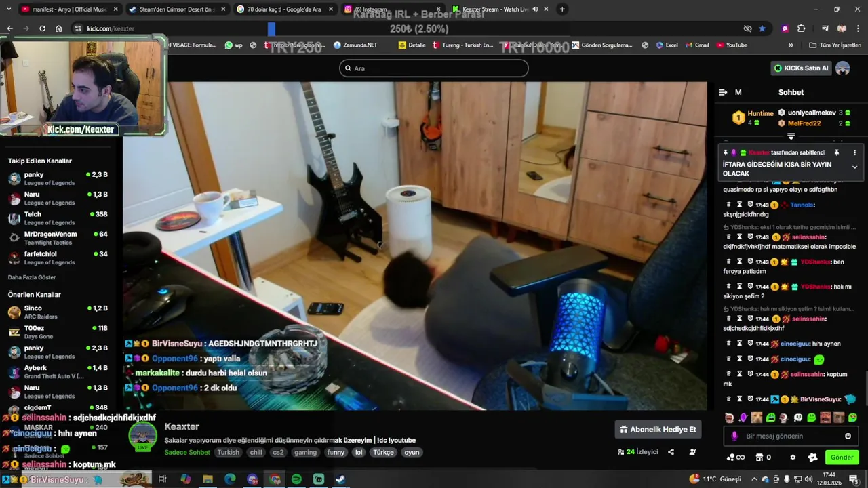This screenshot has height=488, width=868.
Task: Select the cs2 tag
Action: [x=278, y=453]
